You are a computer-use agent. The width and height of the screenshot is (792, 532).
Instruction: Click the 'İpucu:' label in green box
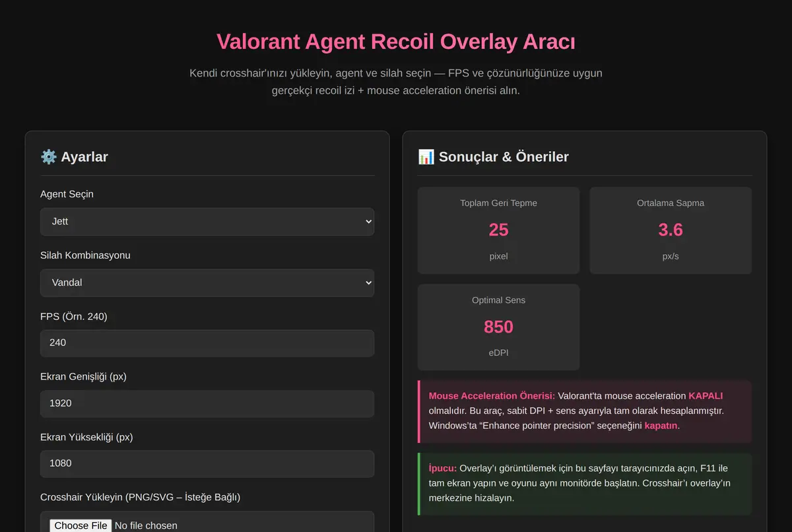[443, 468]
